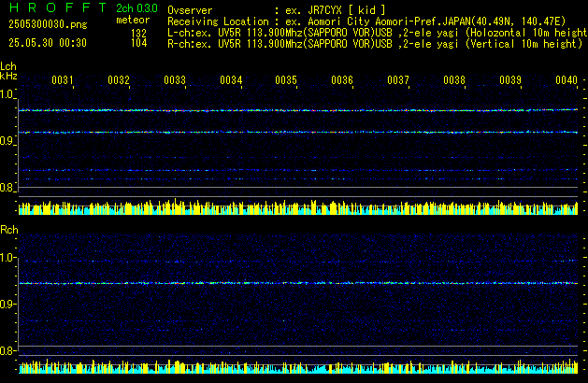This screenshot has height=383, width=588.
Task: Click the Rch yellow-cyan signal level bar graph
Action: point(298,366)
